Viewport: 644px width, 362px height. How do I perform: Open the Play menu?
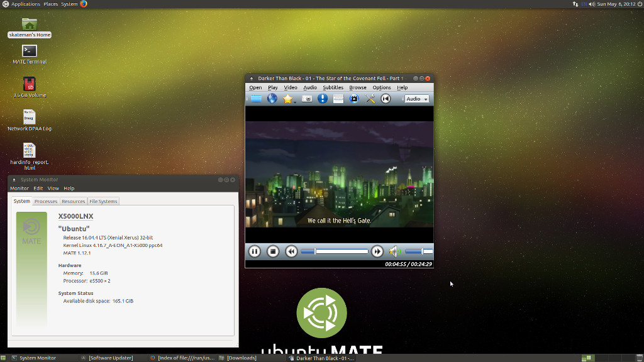pos(273,87)
